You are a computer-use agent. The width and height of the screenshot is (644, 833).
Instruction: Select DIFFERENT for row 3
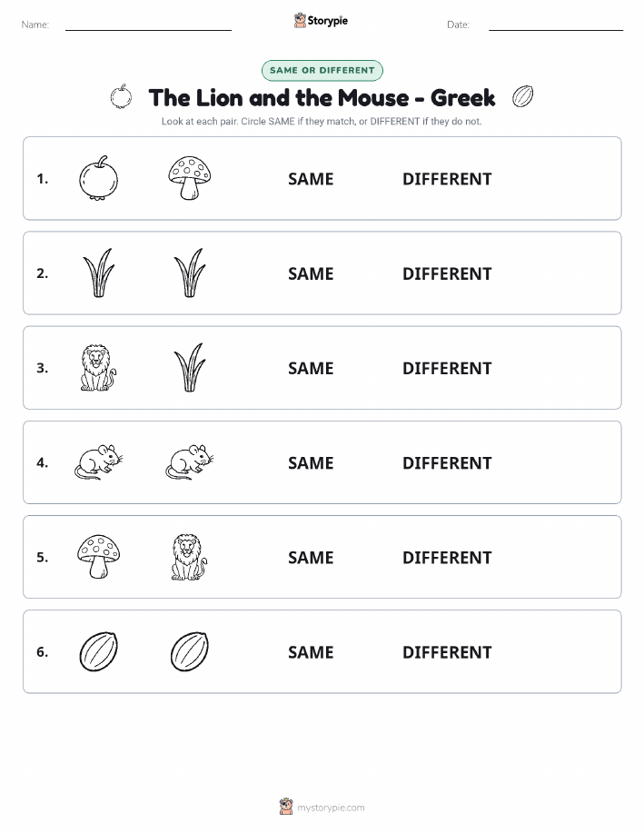[x=447, y=368]
